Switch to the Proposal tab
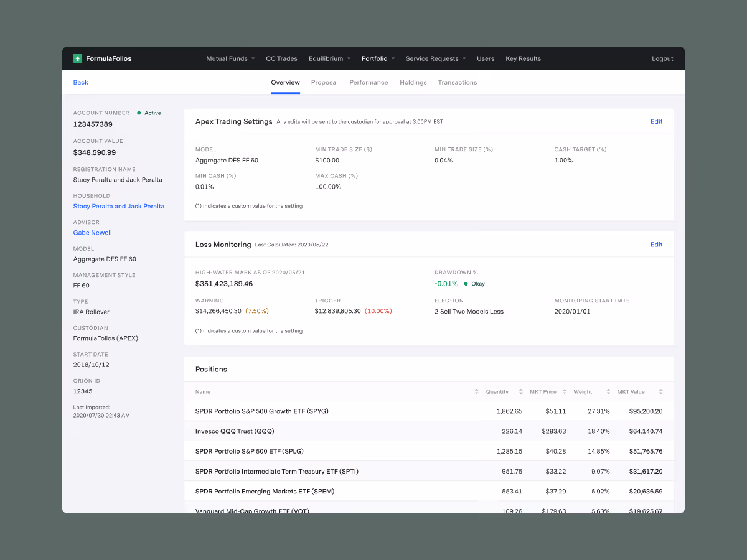 324,82
